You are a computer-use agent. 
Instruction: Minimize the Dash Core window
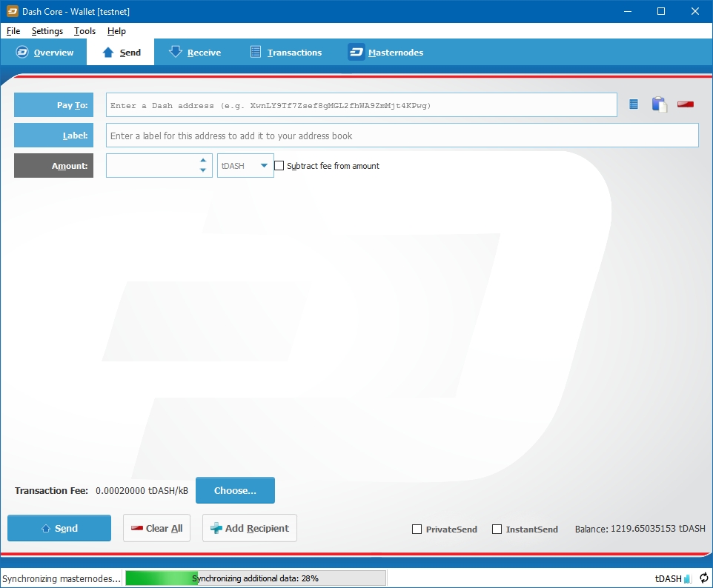[628, 11]
